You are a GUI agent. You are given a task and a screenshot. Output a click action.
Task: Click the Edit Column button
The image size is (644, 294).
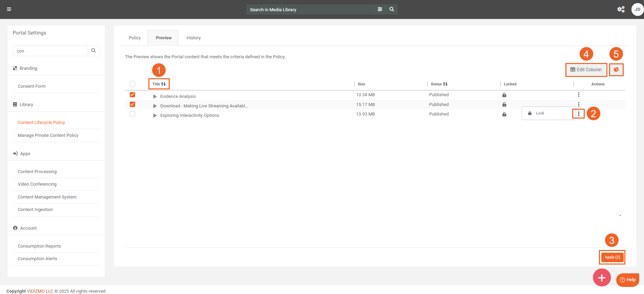586,70
